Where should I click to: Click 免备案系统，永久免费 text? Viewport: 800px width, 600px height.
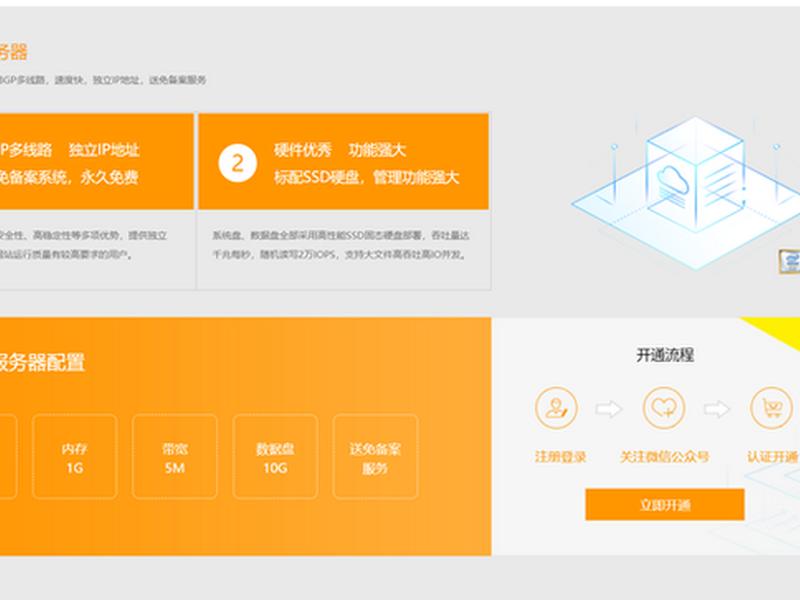point(69,177)
